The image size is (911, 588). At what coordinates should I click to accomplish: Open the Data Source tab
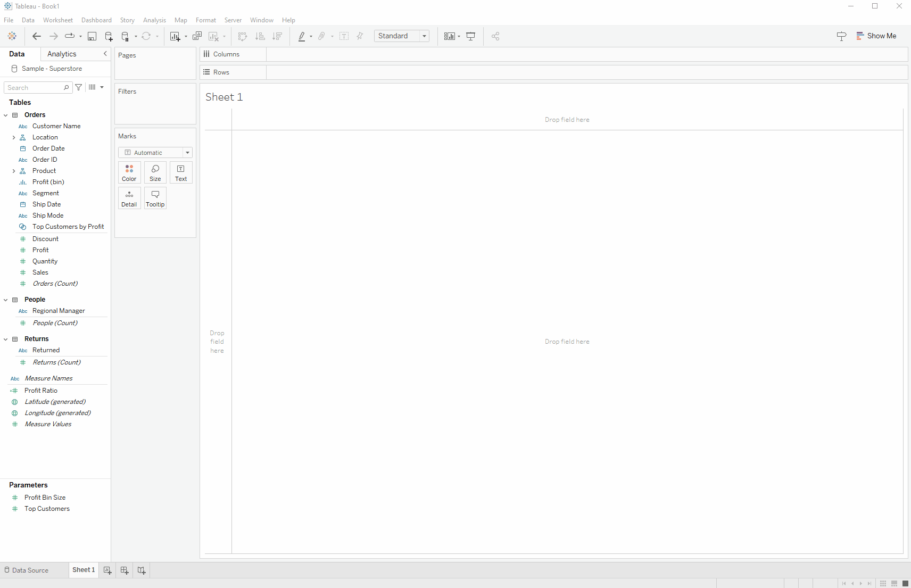coord(27,570)
